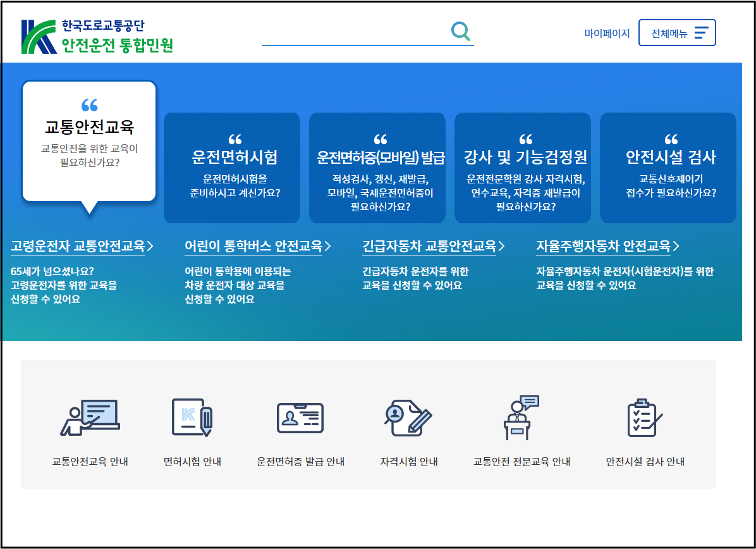Select the 면허시험 안내 document icon

click(192, 417)
